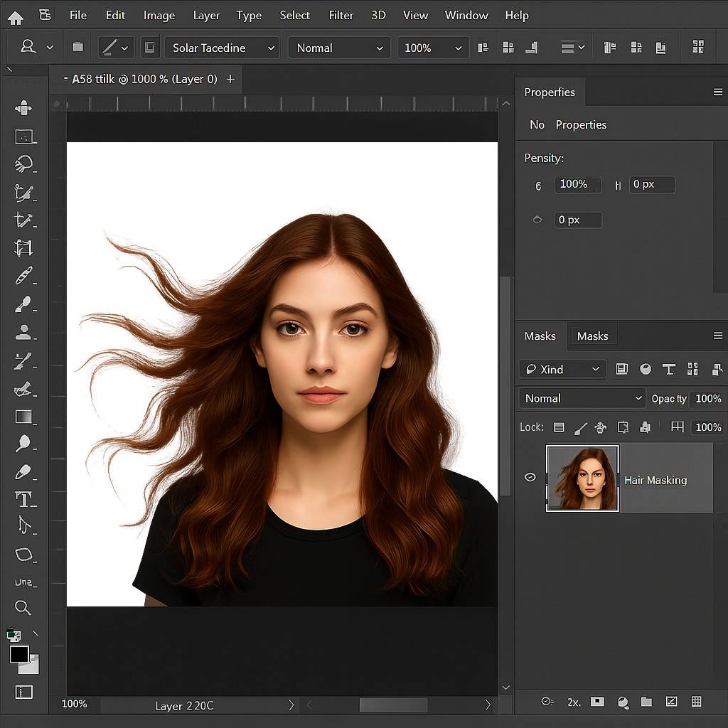
Task: Toggle lock all icon
Action: 645,427
